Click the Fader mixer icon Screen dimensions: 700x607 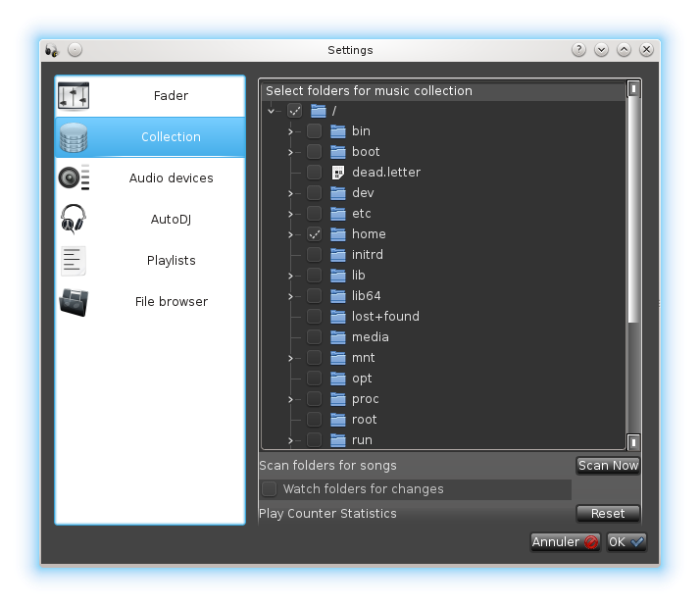click(x=74, y=95)
